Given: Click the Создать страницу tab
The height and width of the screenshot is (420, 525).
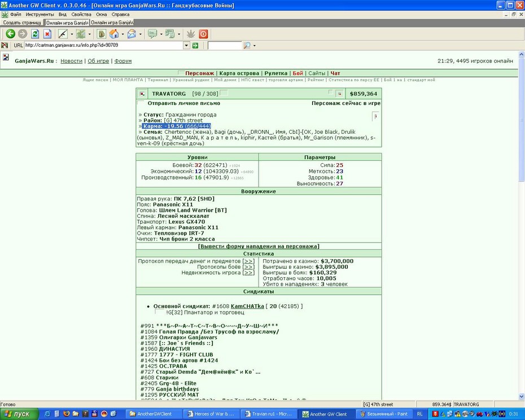Looking at the screenshot, I should tap(22, 23).
